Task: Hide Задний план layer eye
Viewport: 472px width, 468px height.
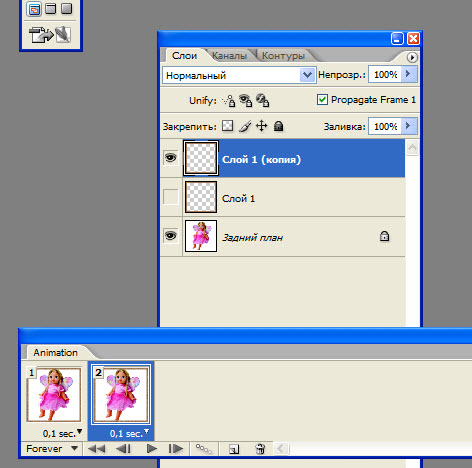Action: pos(171,236)
